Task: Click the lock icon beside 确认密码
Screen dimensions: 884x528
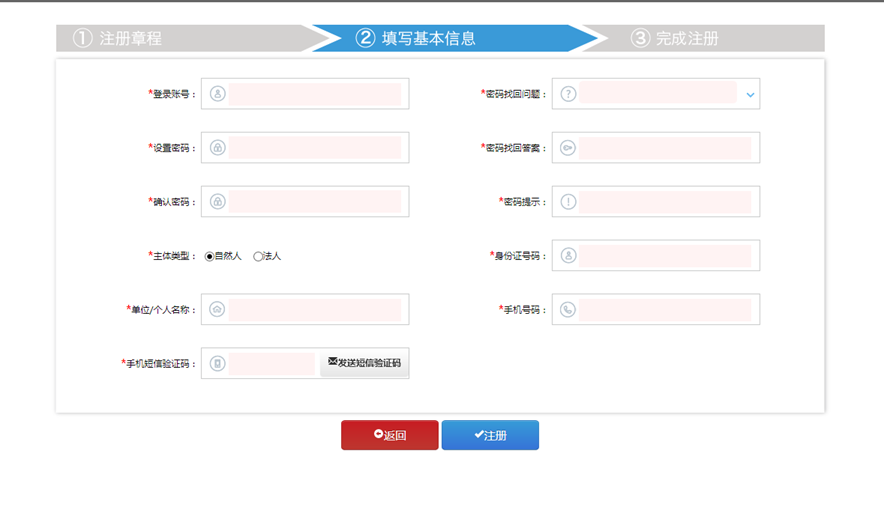Action: coord(217,202)
